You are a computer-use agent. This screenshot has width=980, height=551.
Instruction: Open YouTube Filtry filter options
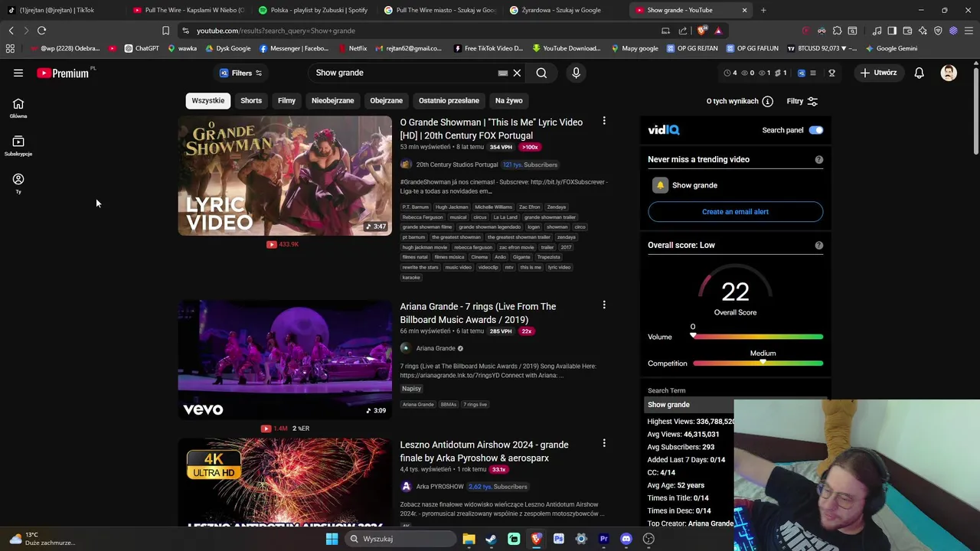pyautogui.click(x=802, y=101)
